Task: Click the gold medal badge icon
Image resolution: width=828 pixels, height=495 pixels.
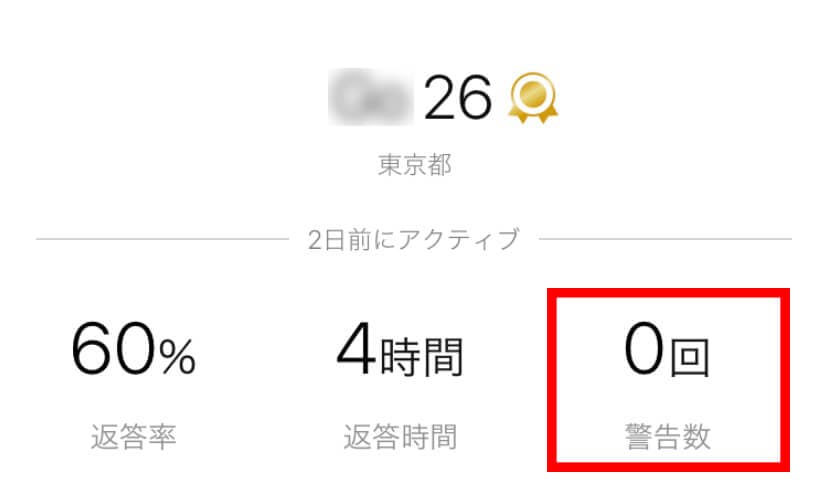Action: [x=533, y=98]
